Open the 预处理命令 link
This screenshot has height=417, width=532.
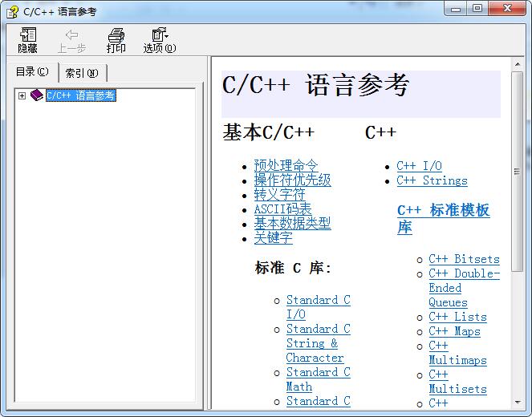[x=286, y=165]
